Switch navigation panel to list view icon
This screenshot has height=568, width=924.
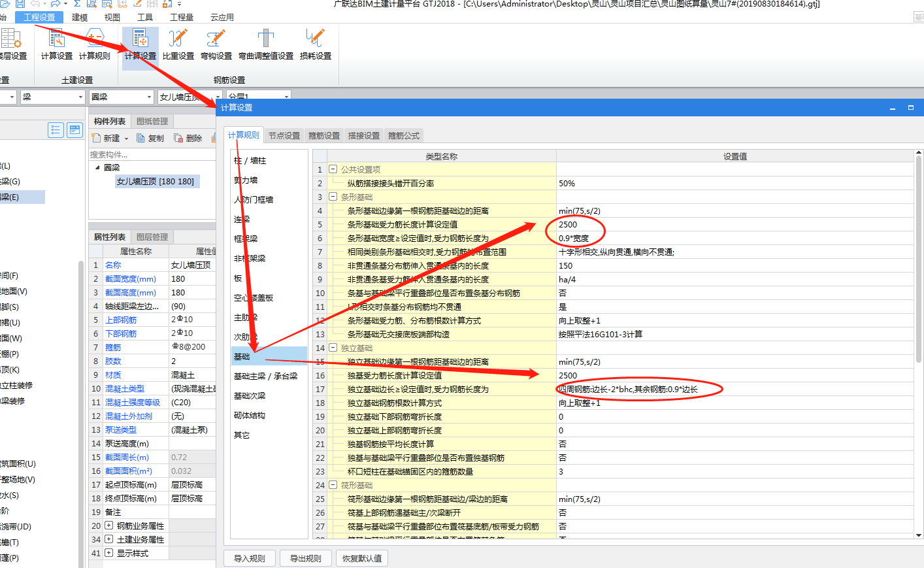56,130
